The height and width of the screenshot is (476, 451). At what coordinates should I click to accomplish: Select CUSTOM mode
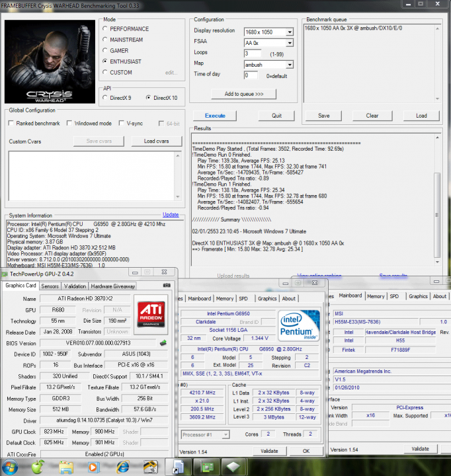click(x=105, y=72)
